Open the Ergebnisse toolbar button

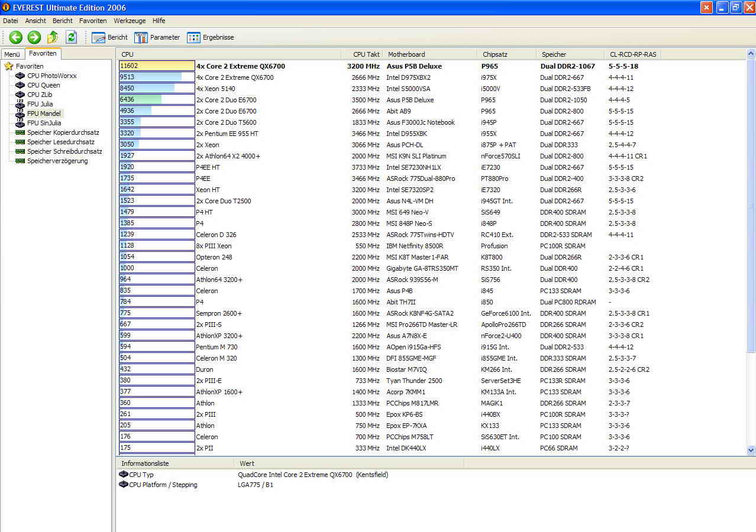211,37
